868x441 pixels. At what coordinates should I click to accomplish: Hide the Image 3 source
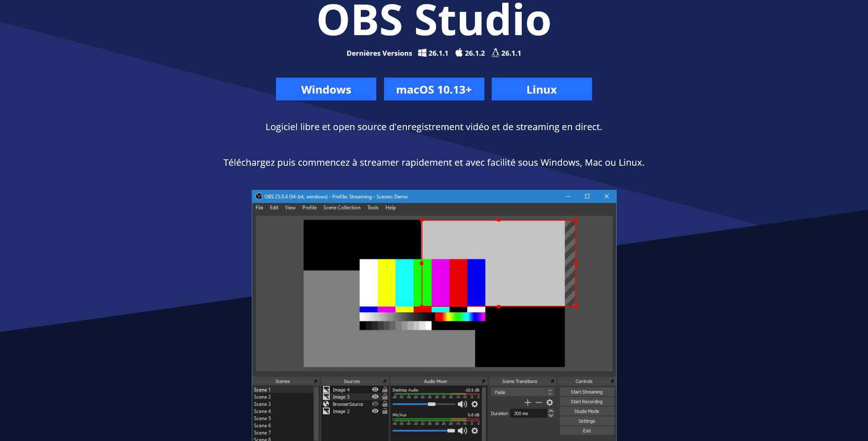[x=375, y=397]
